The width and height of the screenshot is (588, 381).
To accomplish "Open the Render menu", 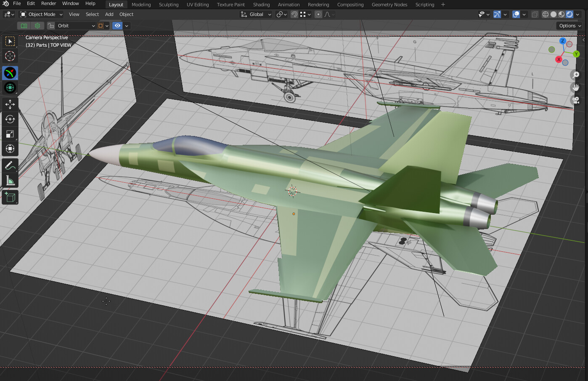I will [49, 3].
